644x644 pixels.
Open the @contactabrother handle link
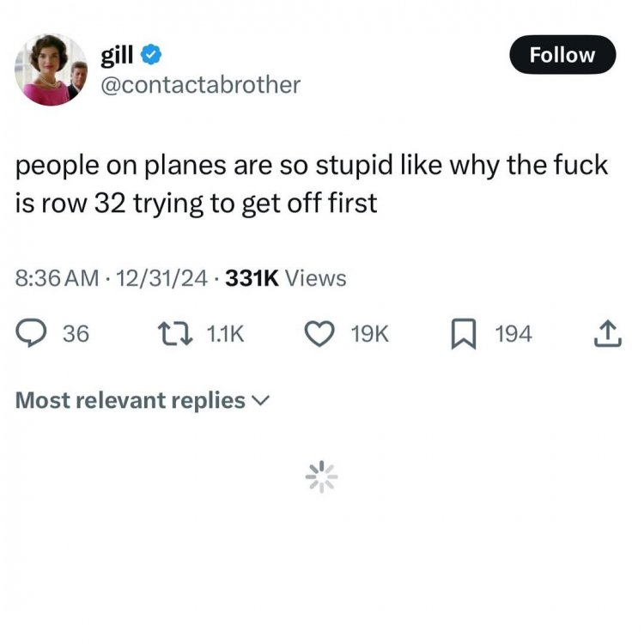pyautogui.click(x=201, y=84)
